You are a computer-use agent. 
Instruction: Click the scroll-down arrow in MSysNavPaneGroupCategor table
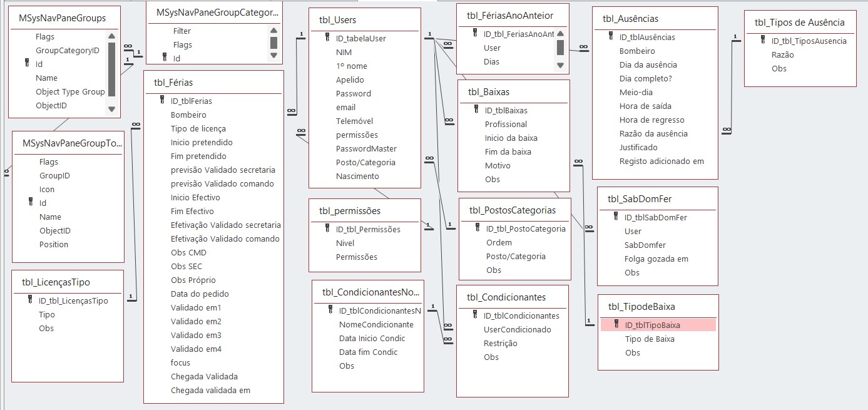273,55
